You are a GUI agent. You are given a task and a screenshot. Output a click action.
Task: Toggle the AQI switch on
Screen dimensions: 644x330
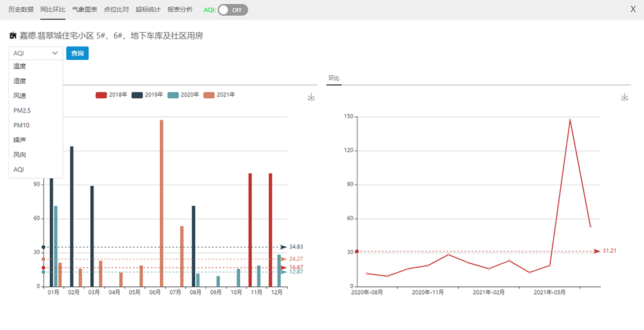click(x=232, y=10)
